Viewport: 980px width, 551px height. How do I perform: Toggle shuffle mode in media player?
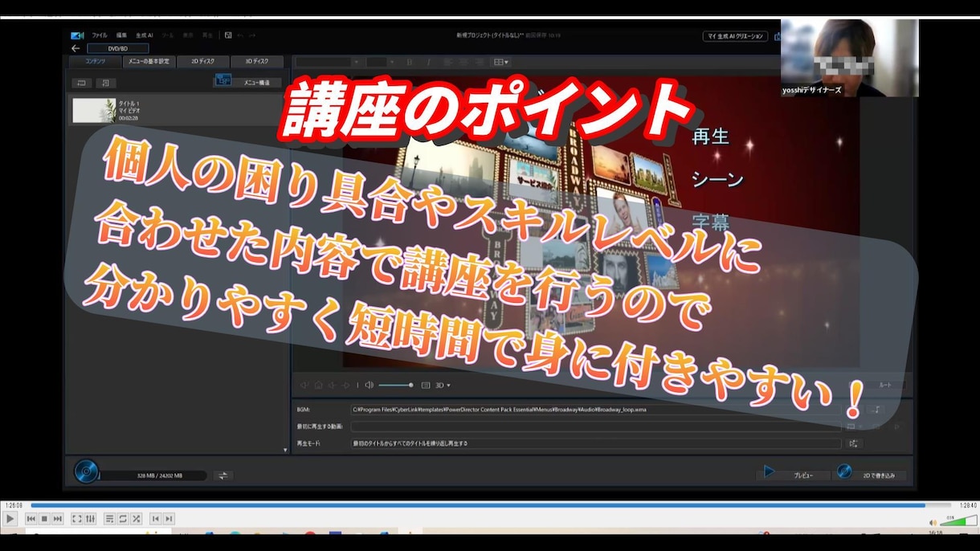[x=136, y=519]
